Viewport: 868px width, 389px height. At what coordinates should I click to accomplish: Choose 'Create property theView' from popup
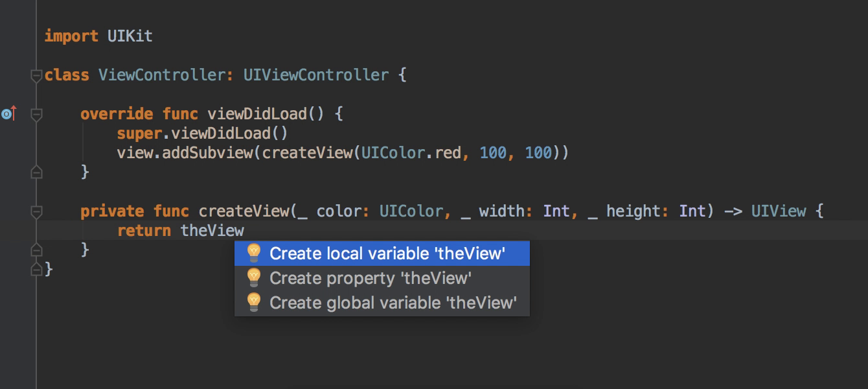(370, 277)
